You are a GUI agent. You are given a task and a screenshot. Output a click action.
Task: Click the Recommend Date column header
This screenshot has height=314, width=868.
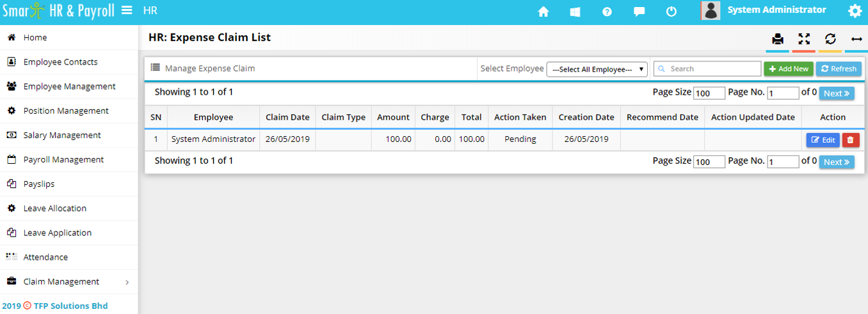point(663,117)
